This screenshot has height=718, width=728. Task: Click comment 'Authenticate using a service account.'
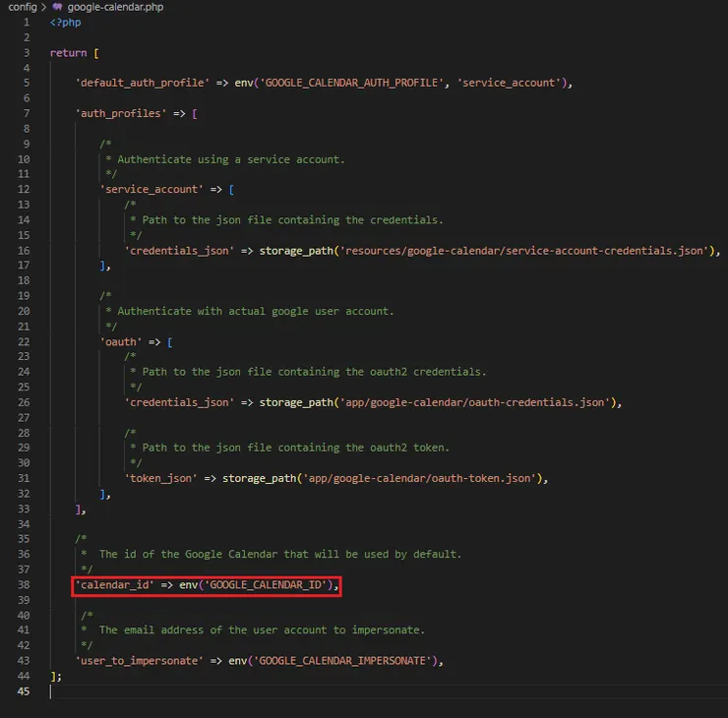[231, 159]
